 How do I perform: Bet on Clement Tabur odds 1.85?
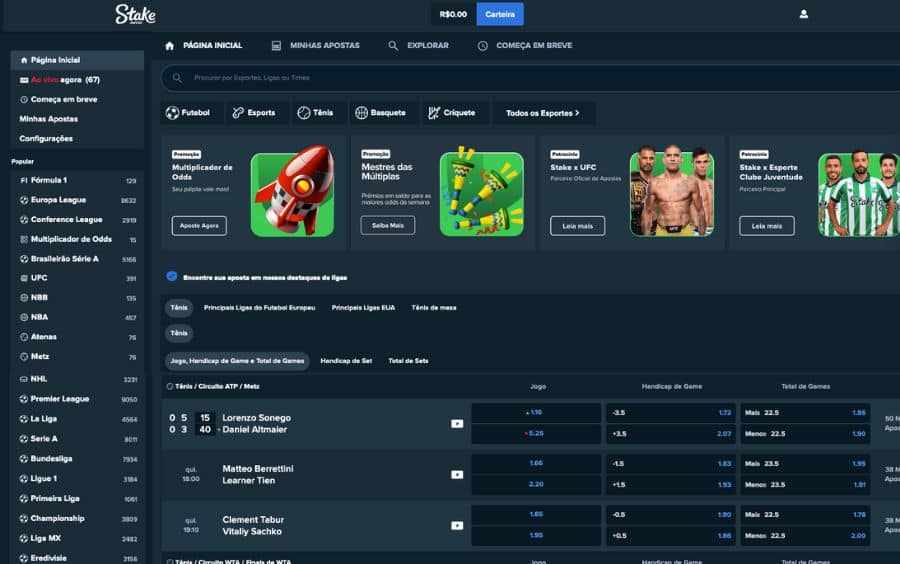536,515
